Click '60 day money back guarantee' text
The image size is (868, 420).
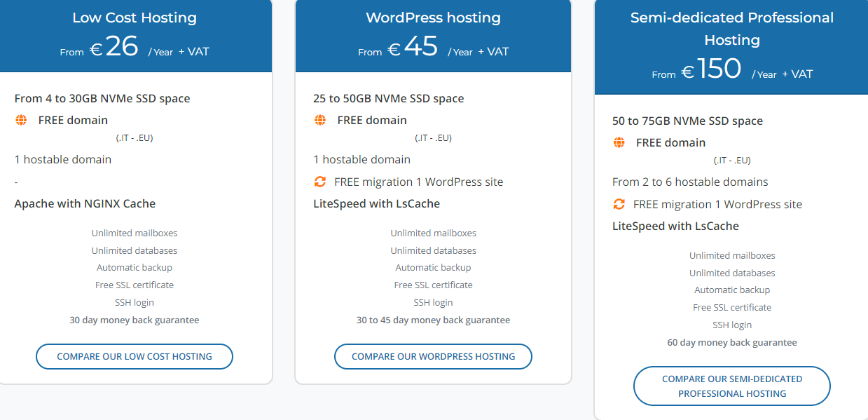pyautogui.click(x=731, y=342)
